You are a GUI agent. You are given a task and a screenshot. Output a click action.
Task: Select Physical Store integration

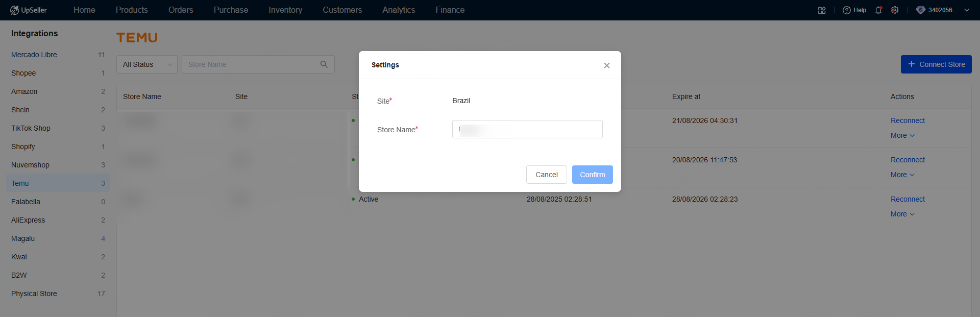coord(58,294)
